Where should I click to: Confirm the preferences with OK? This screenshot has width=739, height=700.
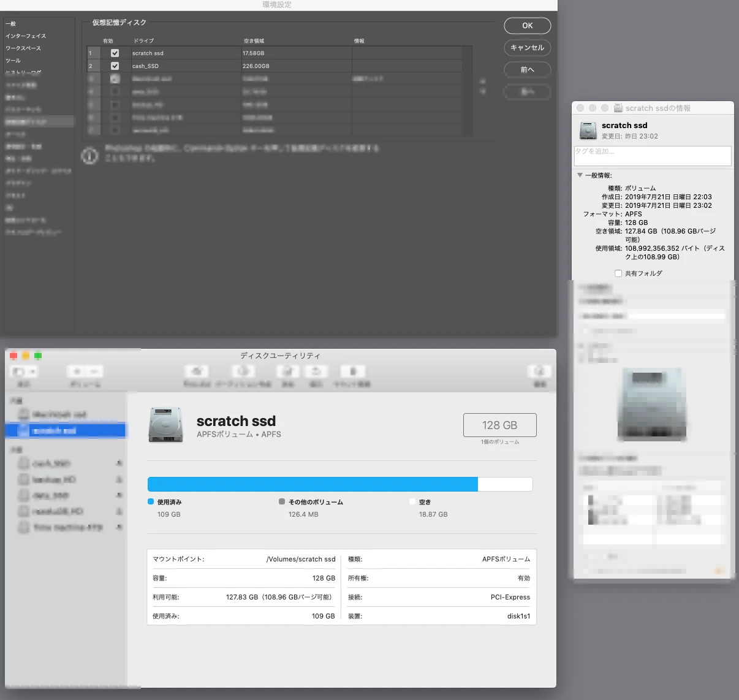[528, 26]
